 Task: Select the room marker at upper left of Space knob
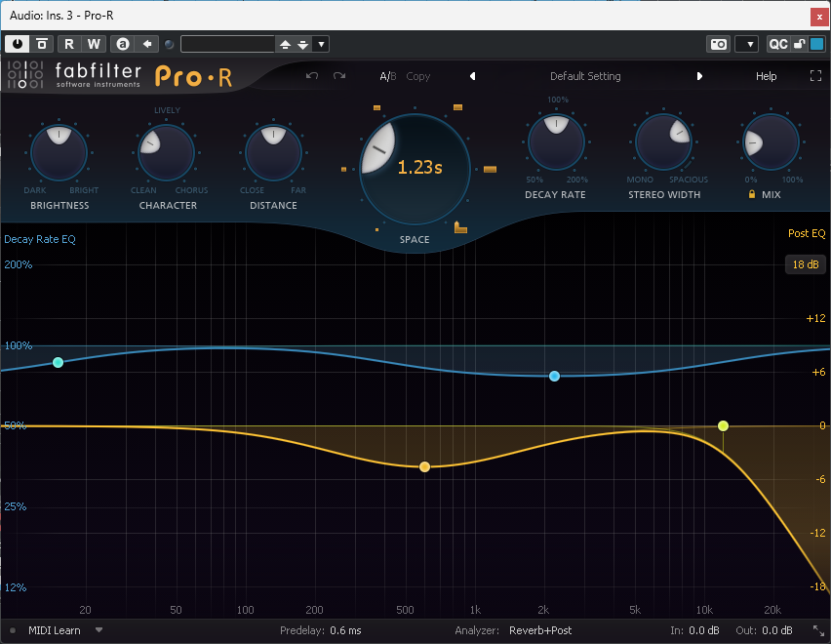point(376,107)
